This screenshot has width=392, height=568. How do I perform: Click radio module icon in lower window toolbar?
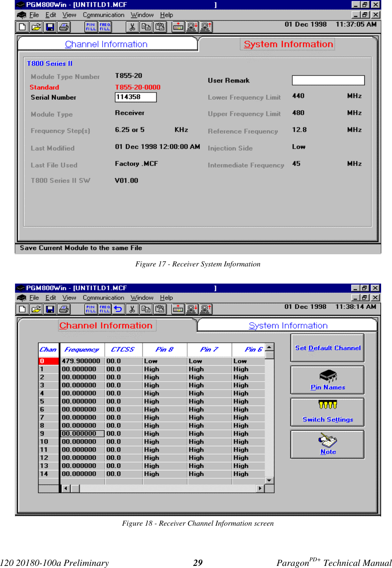(x=178, y=309)
